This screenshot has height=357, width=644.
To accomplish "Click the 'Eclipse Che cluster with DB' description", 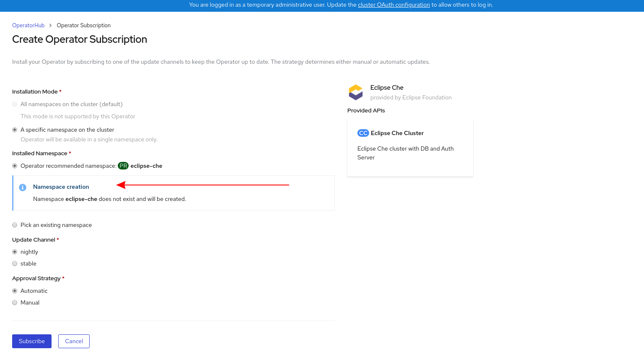I will pyautogui.click(x=406, y=153).
